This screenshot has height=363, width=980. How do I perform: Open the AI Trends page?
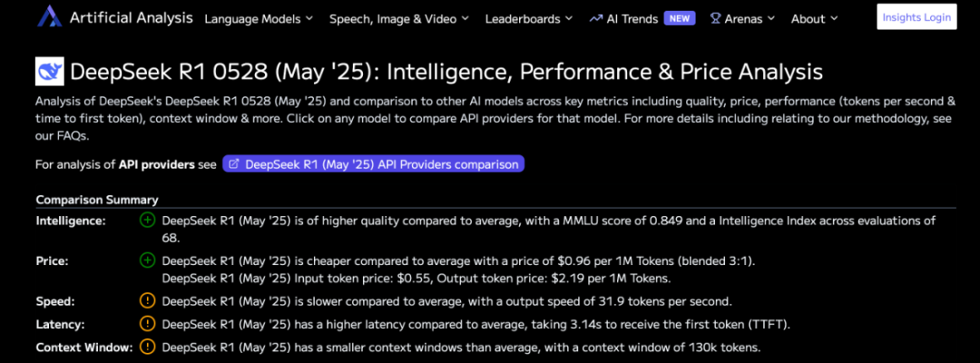(x=623, y=19)
